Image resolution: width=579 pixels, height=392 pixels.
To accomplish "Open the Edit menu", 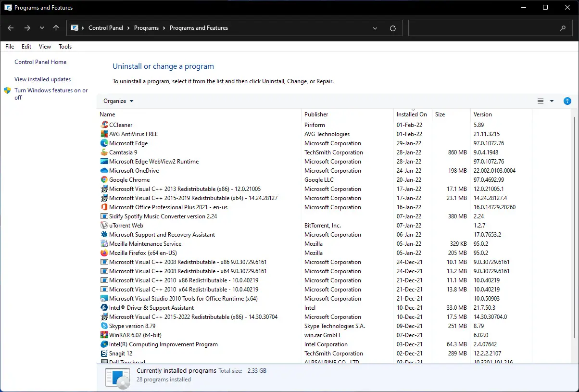I will click(26, 47).
